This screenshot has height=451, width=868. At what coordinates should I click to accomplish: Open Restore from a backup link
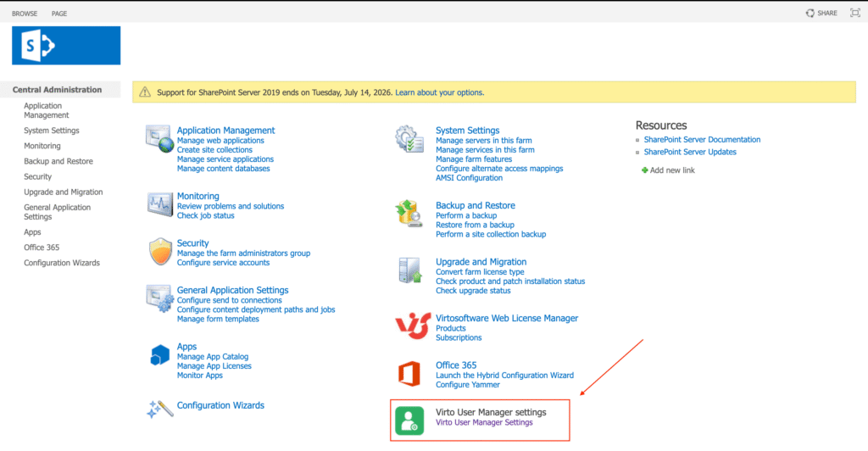pyautogui.click(x=475, y=225)
